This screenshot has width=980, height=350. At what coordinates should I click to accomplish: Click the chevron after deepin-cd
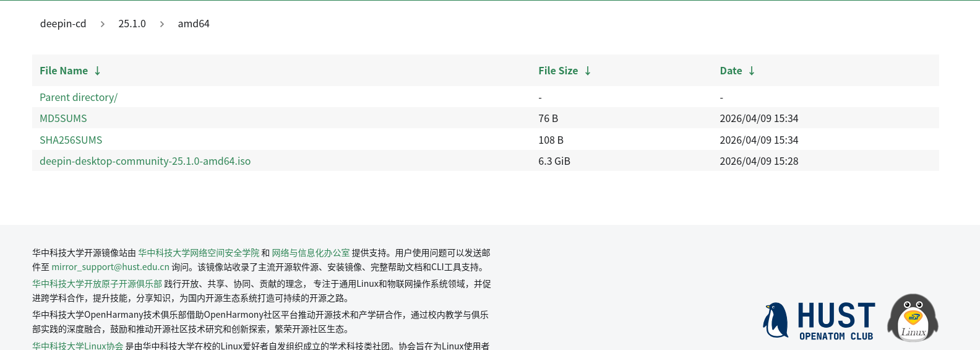103,24
